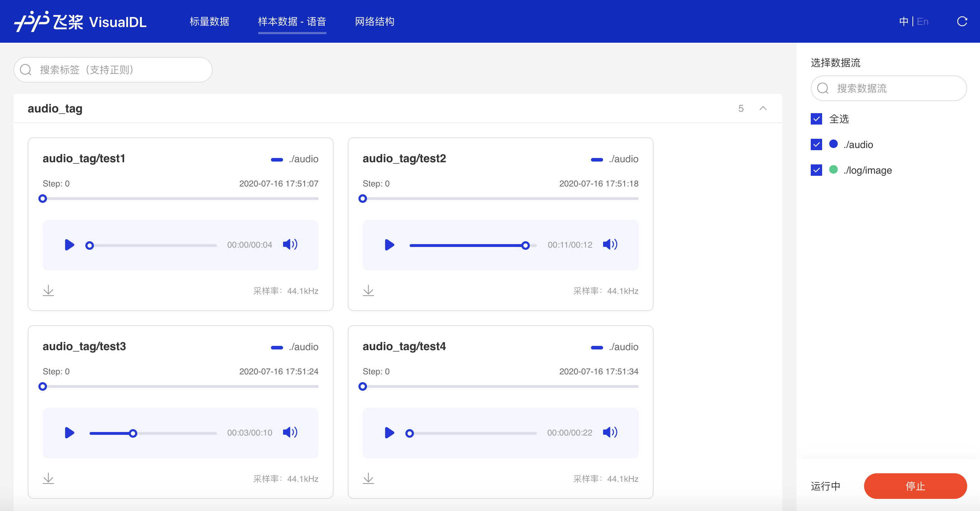Mute volume on audio_tag/test1 player
980x511 pixels.
click(x=290, y=244)
